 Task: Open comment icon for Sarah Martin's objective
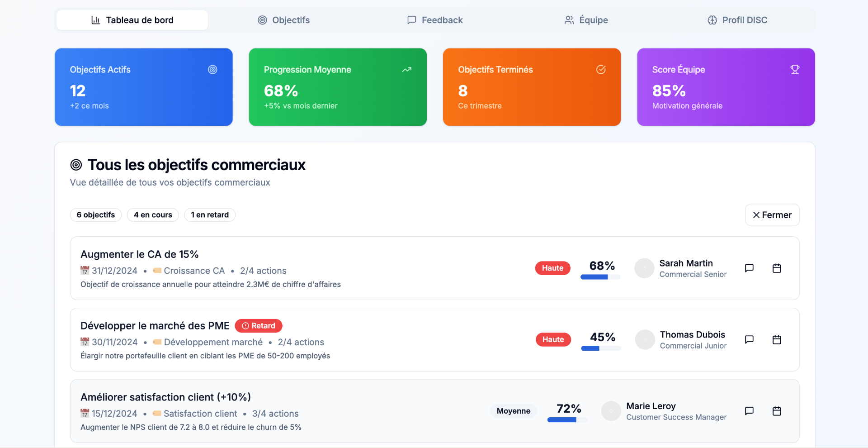pos(749,268)
